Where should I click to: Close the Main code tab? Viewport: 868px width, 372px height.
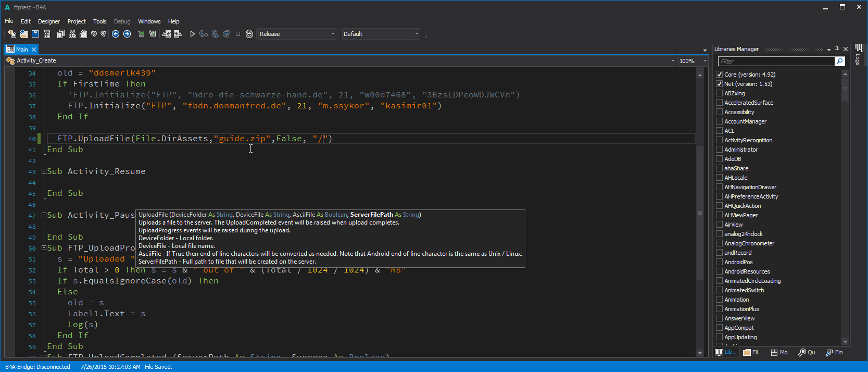34,49
